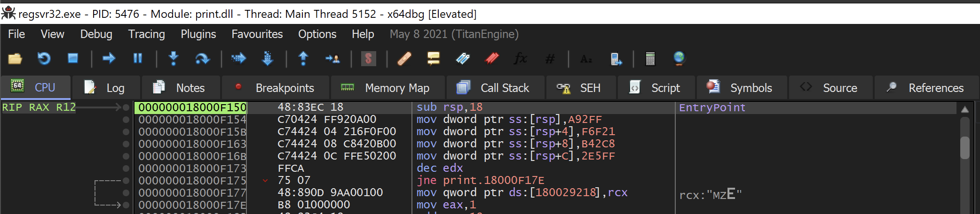The image size is (980, 214).
Task: Show the Comments list
Action: [x=433, y=59]
